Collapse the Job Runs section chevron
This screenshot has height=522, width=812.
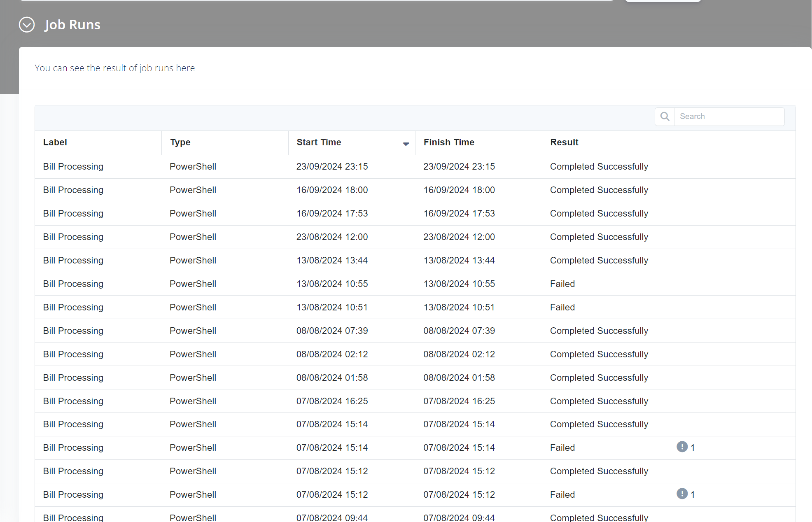[x=27, y=25]
